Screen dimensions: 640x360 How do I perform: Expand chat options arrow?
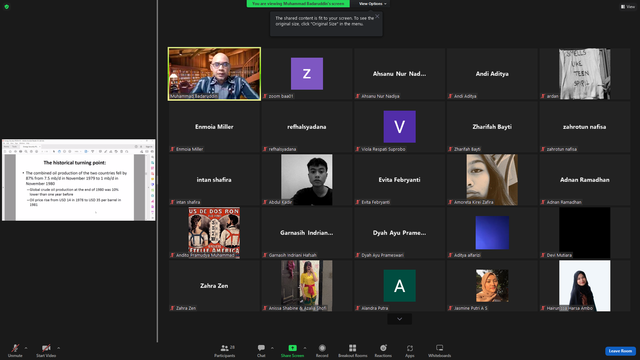pos(272,348)
